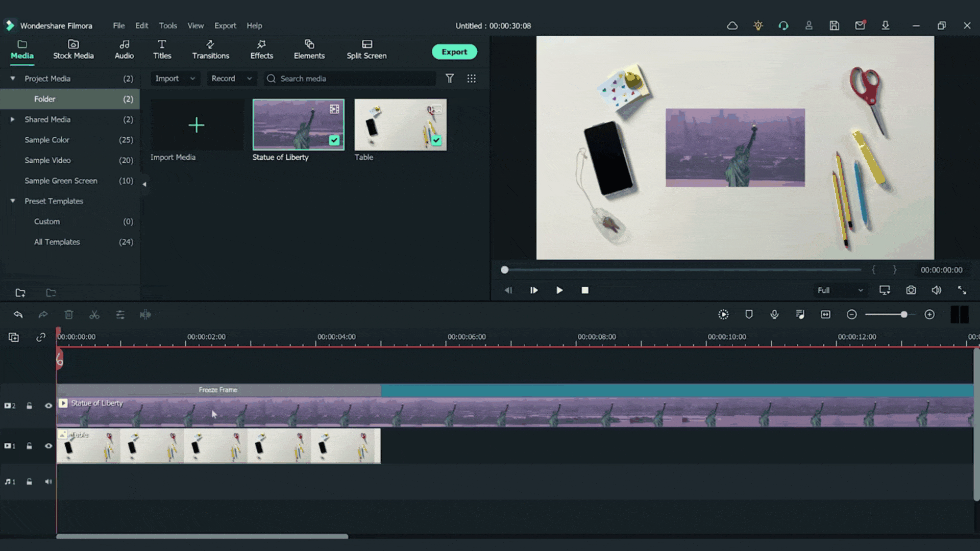Expand the Shared Media category
980x551 pixels.
click(x=13, y=119)
